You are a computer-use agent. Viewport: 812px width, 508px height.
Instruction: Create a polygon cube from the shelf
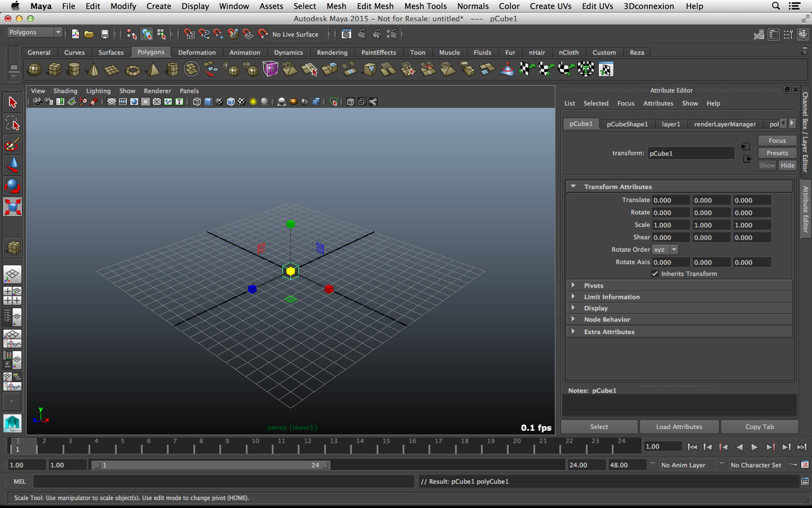point(54,69)
